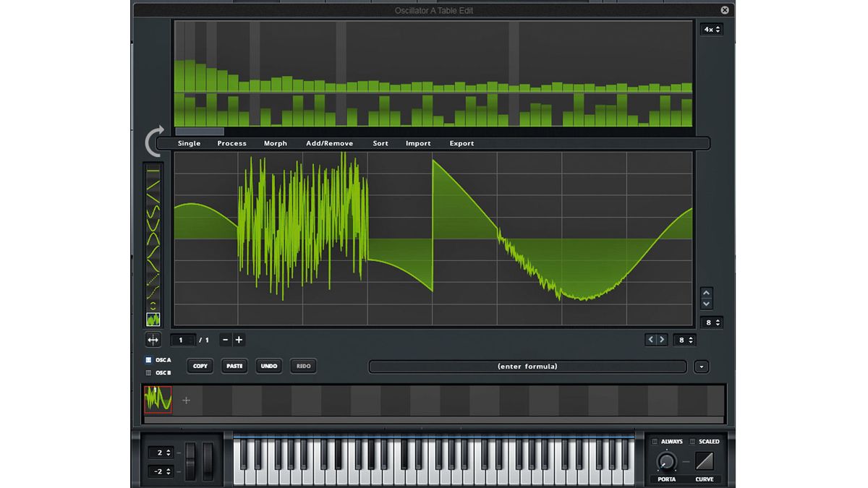Adjust the vertical grid size 8 stepper
The height and width of the screenshot is (488, 868).
point(711,322)
